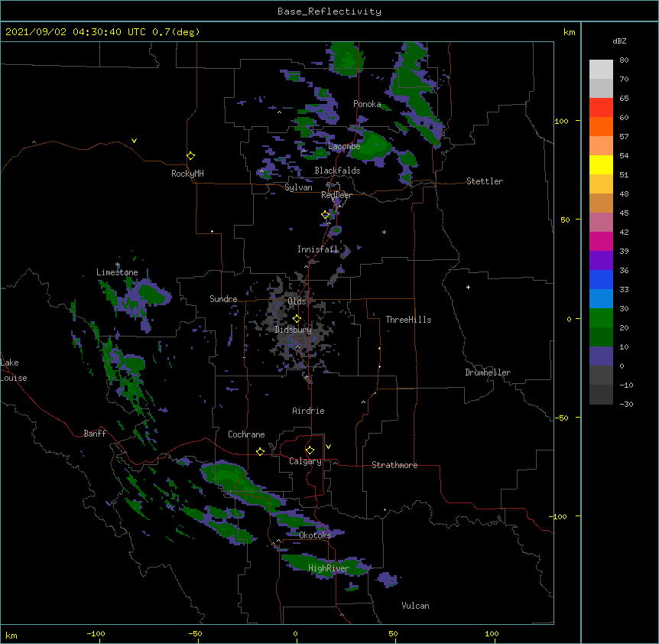Click the Okotoks town label
659x644 pixels.
pos(315,535)
